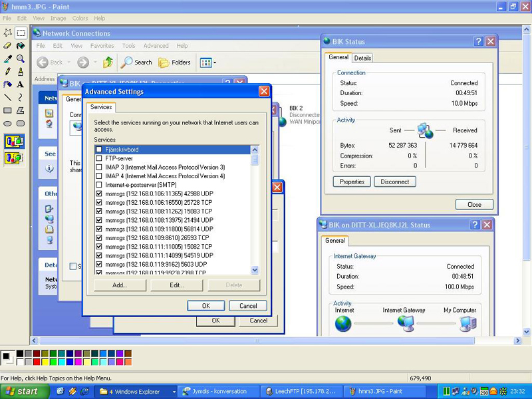Click Paint's vertical scroll-down arrow

pos(527,331)
